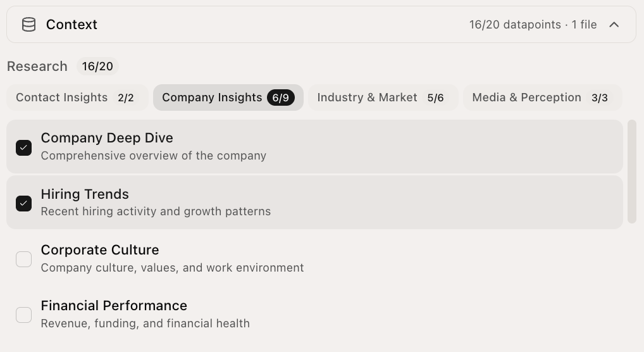
Task: Click the 6/9 badge on Company Insights
Action: click(x=281, y=98)
